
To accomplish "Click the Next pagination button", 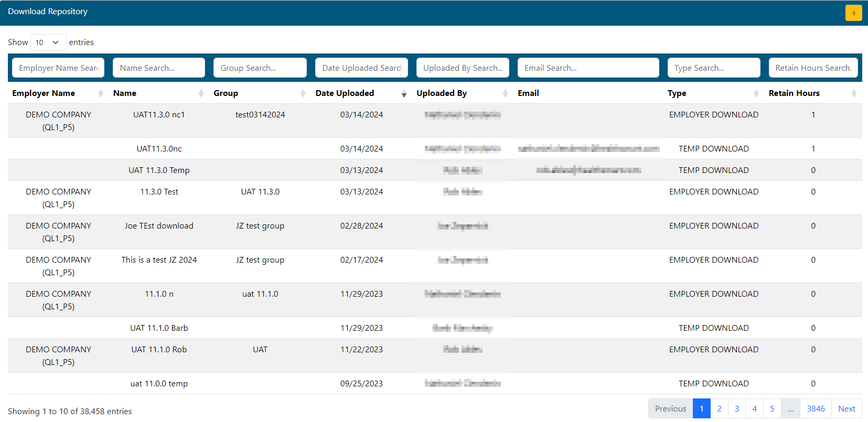I will point(846,409).
